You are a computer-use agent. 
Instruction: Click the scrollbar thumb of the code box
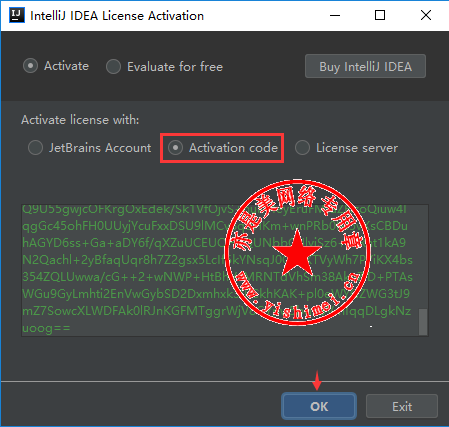(423, 322)
